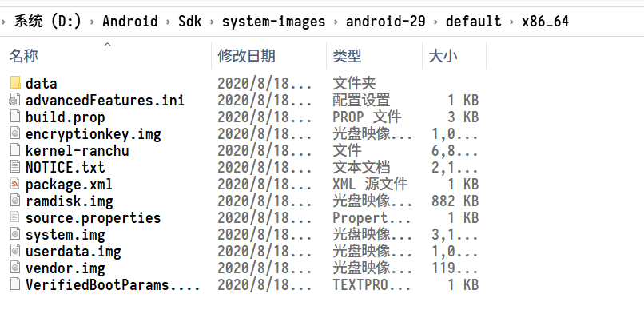
Task: Select the userdata.img file row
Action: point(244,252)
